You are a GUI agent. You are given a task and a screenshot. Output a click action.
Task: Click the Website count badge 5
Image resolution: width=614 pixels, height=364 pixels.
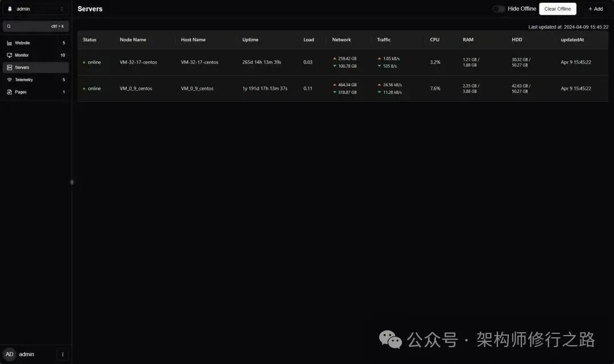pyautogui.click(x=64, y=43)
